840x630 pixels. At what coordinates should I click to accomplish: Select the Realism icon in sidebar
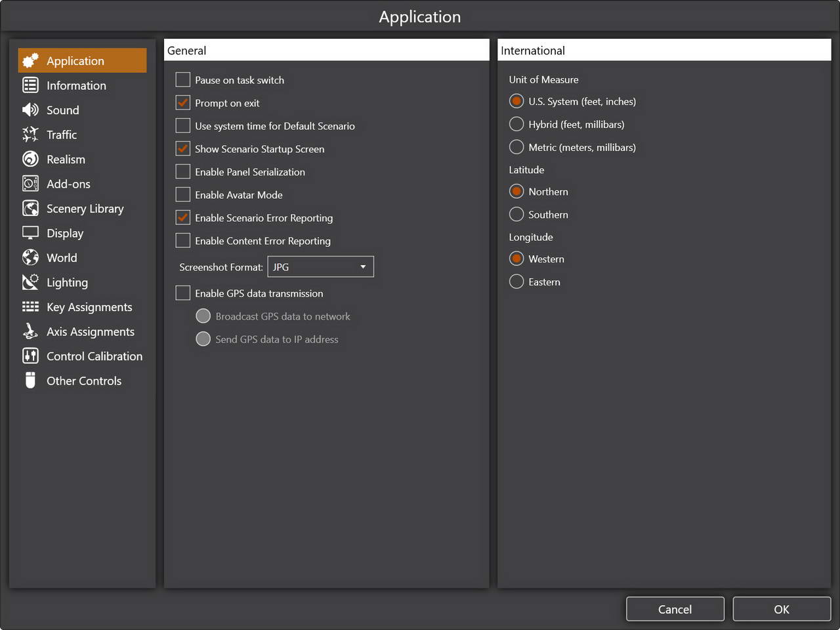[30, 159]
